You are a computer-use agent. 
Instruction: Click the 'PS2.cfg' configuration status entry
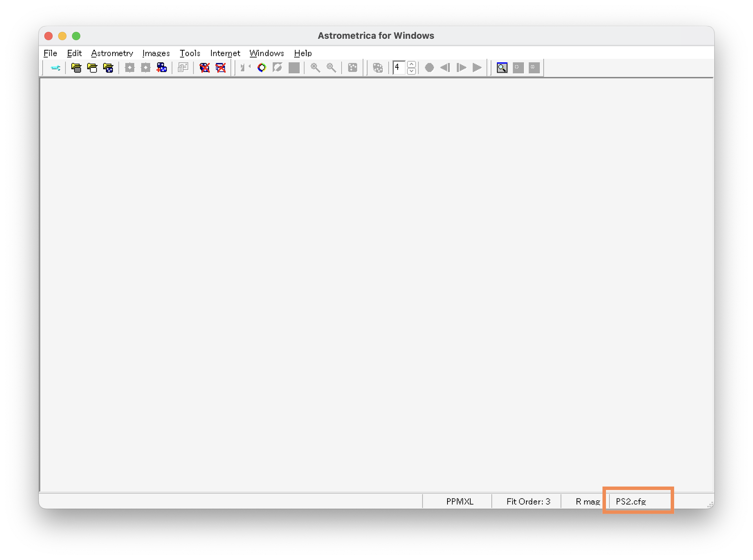tap(631, 502)
